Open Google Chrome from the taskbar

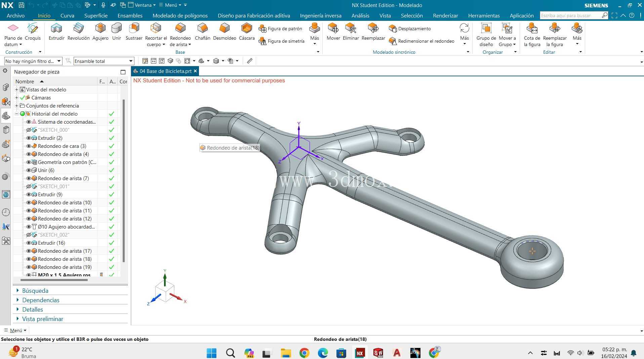(304, 353)
